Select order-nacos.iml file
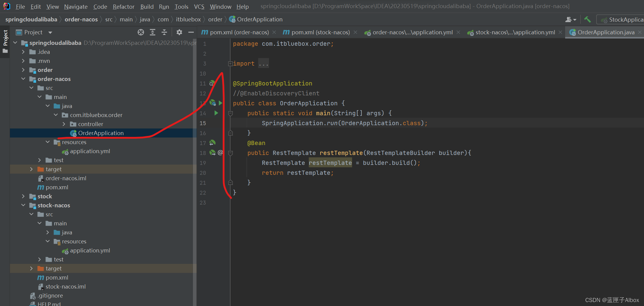The image size is (644, 306). coord(66,178)
